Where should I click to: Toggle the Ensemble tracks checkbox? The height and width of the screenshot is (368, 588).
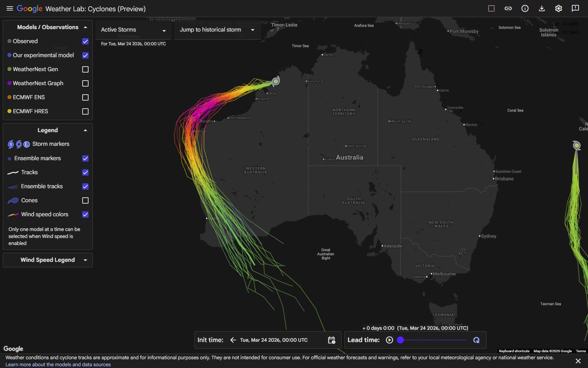(x=85, y=186)
